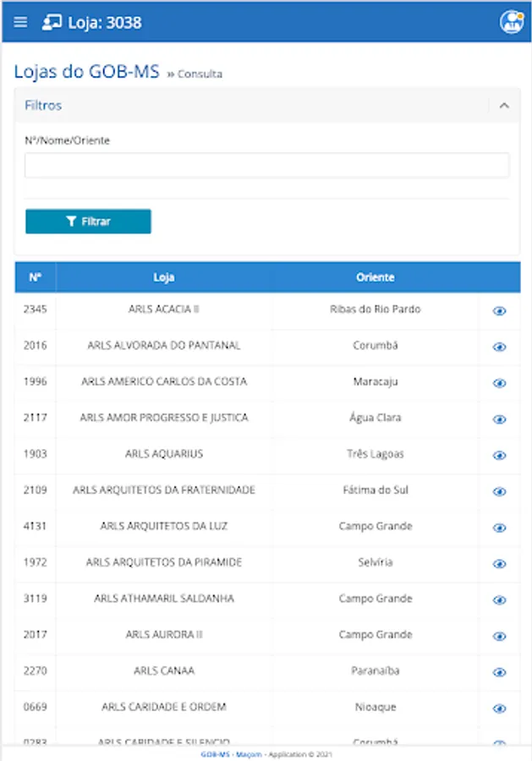Viewport: 532px width, 761px height.
Task: Select lodge number 2016 cell
Action: click(36, 345)
